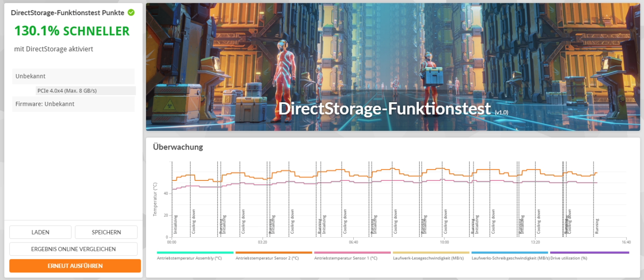Click the 00:00 time axis label
This screenshot has height=280, width=644.
click(172, 242)
